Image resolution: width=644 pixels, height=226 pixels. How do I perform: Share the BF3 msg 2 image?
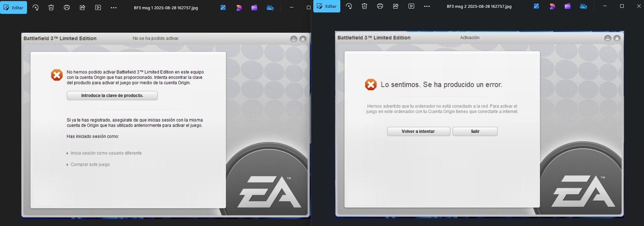[x=396, y=6]
